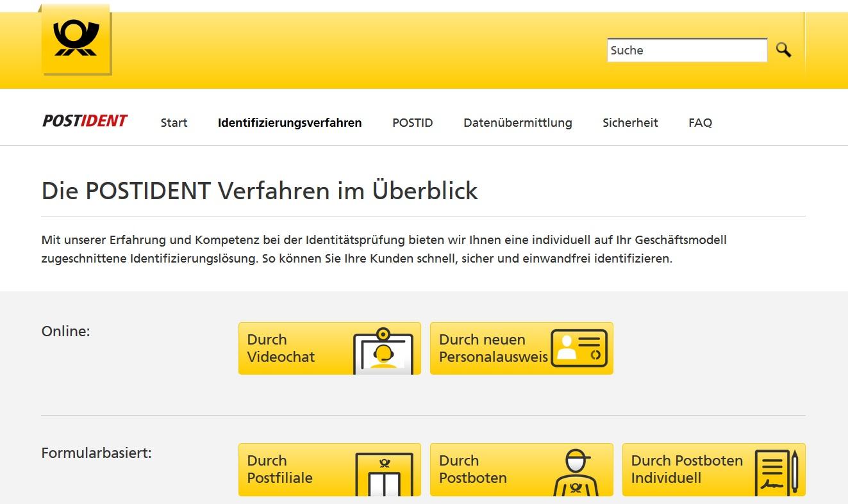Choose the Durch Postboten Individuell button

tap(714, 469)
